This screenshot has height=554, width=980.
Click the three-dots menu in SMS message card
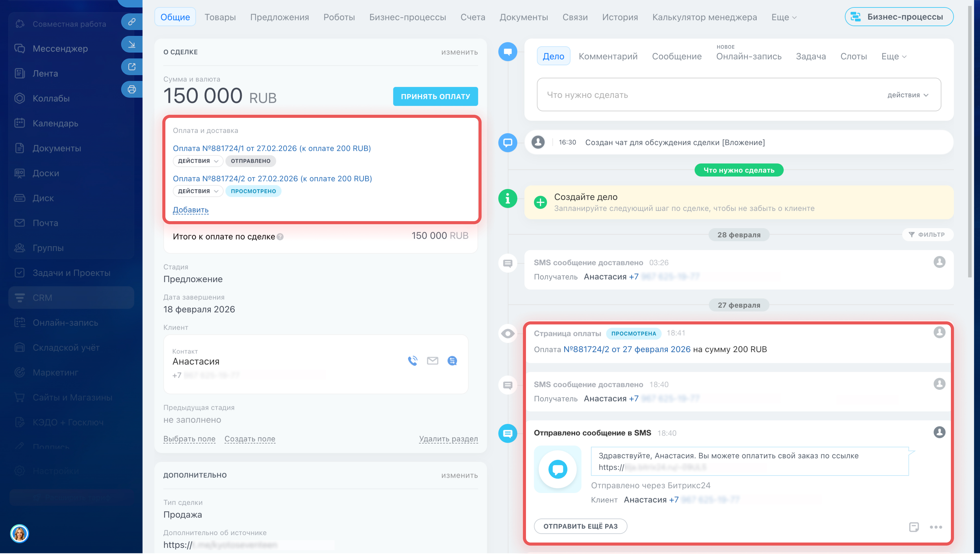(x=936, y=527)
